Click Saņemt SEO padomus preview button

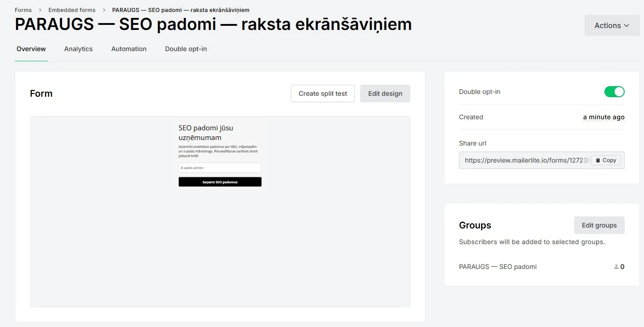tap(220, 182)
